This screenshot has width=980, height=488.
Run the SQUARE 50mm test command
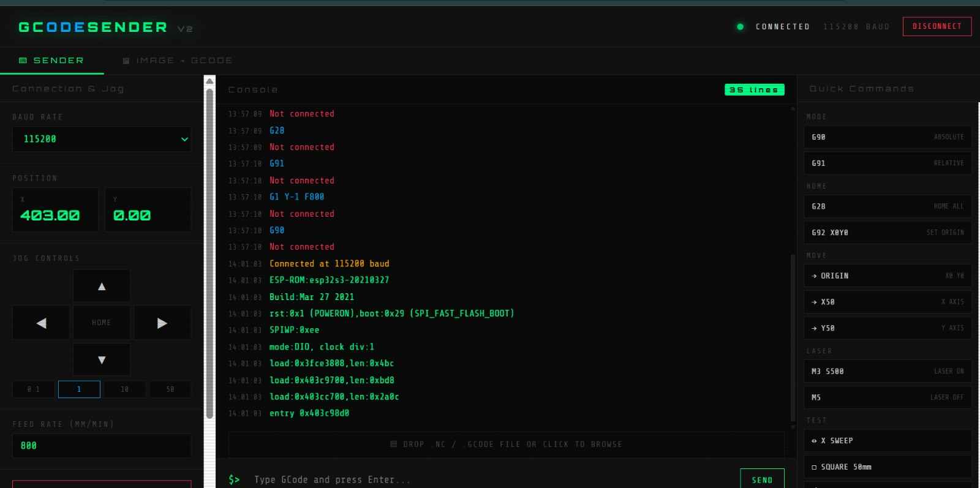point(888,467)
